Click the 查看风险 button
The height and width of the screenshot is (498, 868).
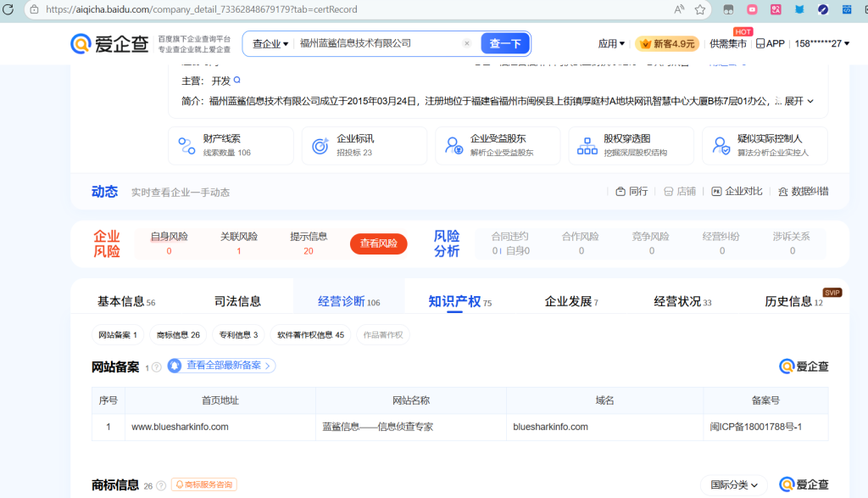pyautogui.click(x=378, y=243)
